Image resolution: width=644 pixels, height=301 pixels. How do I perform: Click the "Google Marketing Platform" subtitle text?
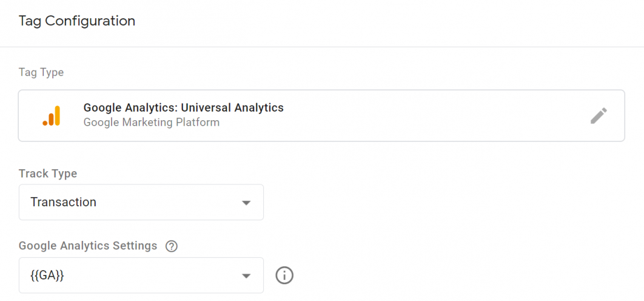[x=151, y=123]
